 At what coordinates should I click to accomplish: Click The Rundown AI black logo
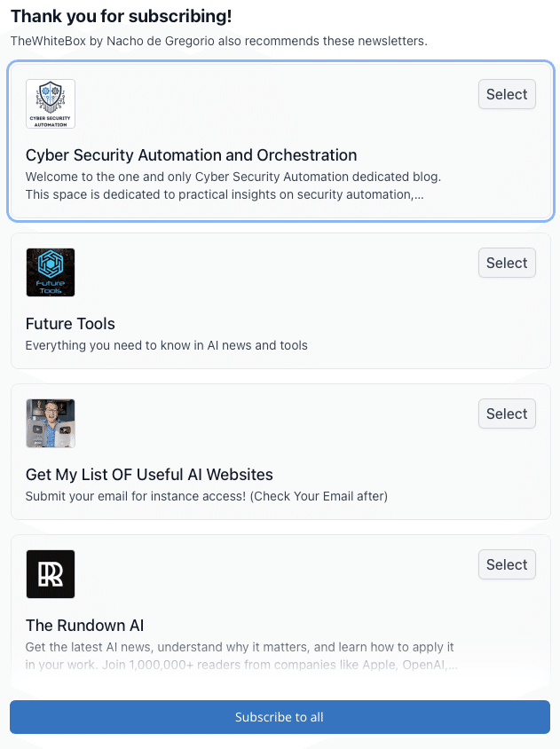click(x=50, y=573)
